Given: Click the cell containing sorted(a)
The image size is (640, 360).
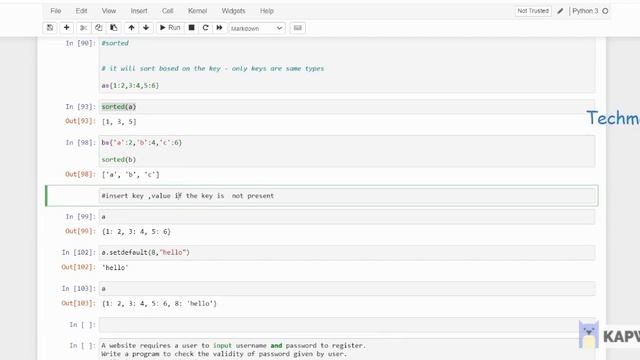Looking at the screenshot, I should pyautogui.click(x=347, y=107).
